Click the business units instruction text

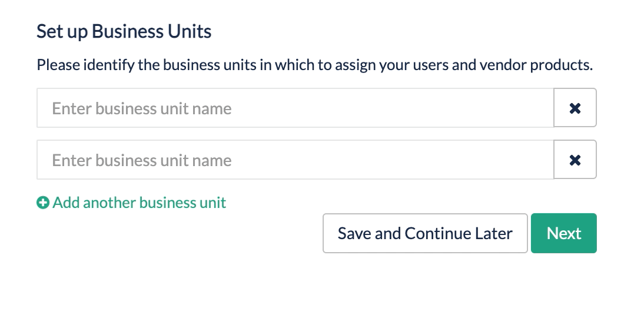tap(314, 65)
